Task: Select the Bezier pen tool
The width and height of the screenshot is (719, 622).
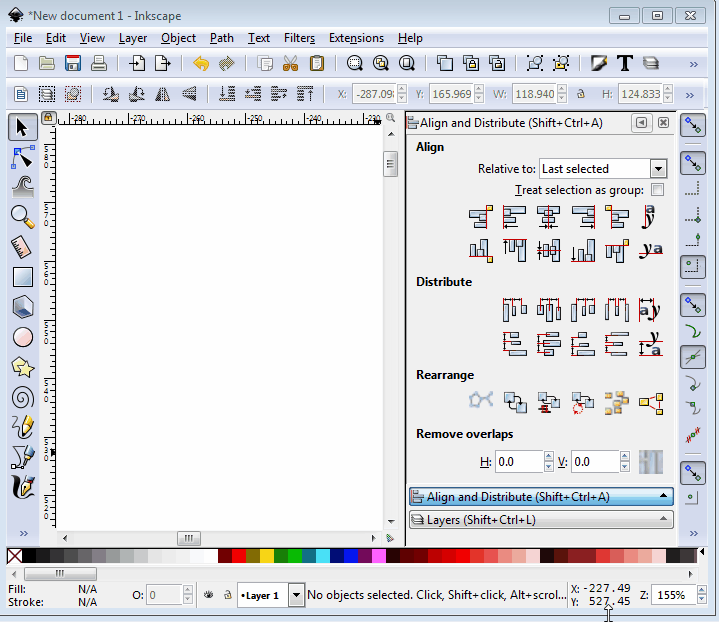Action: [22, 457]
